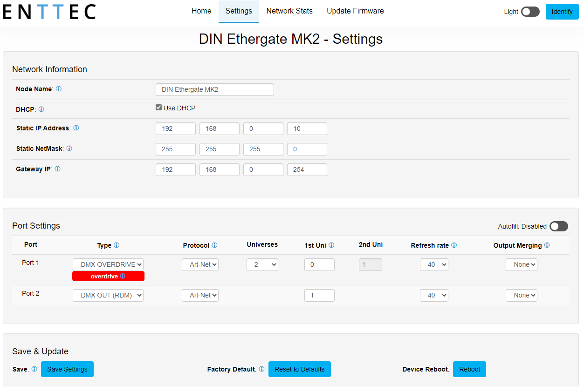Open the Update Firmware tab
Screen dimensions: 584x392
pos(355,11)
